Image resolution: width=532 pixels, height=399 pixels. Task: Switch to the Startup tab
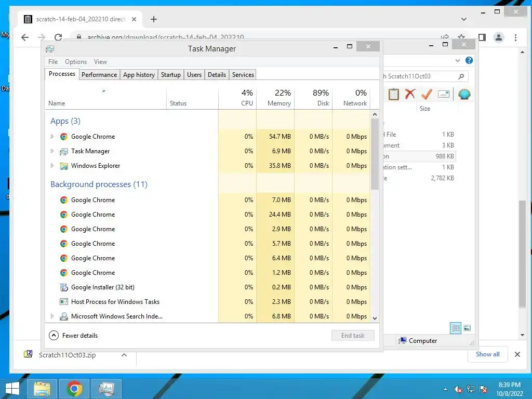point(170,75)
